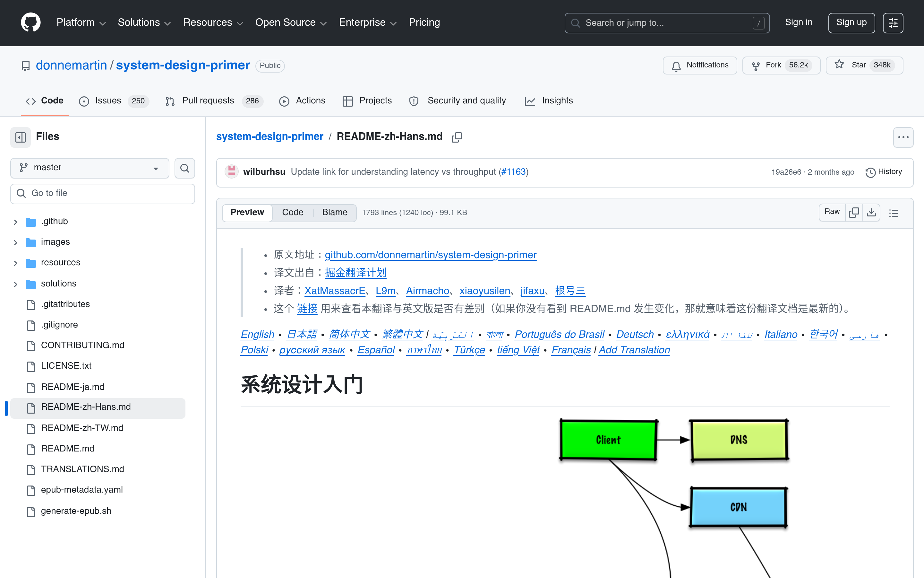Open the Français translation link

(x=571, y=350)
